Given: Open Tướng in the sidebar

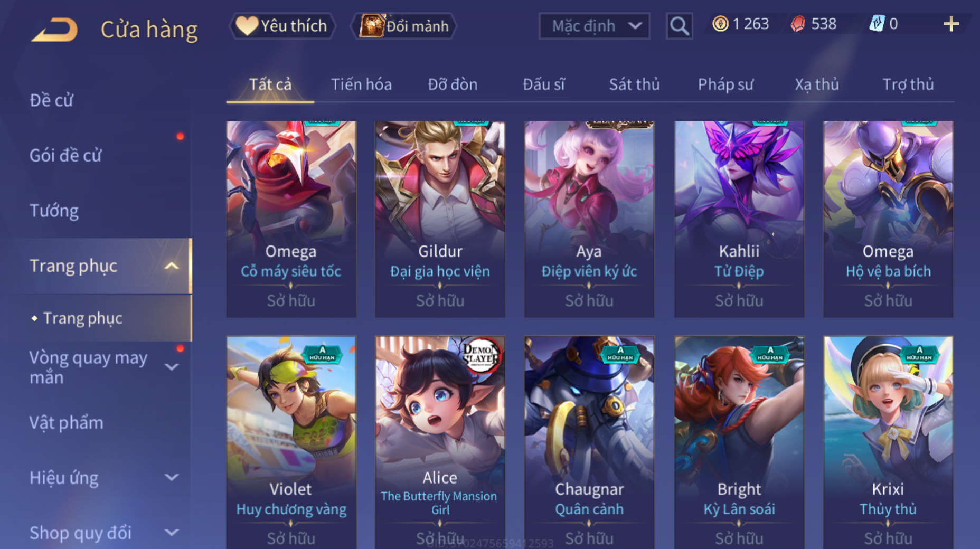Looking at the screenshot, I should point(54,211).
